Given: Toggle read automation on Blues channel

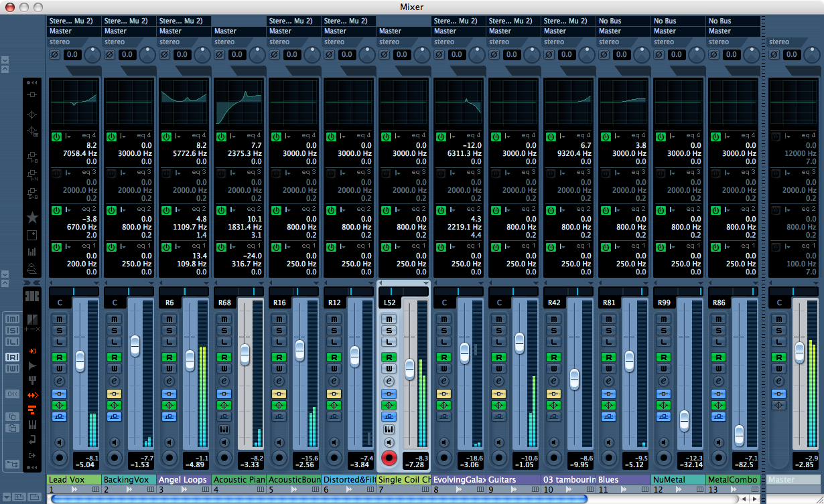Looking at the screenshot, I should click(x=608, y=357).
